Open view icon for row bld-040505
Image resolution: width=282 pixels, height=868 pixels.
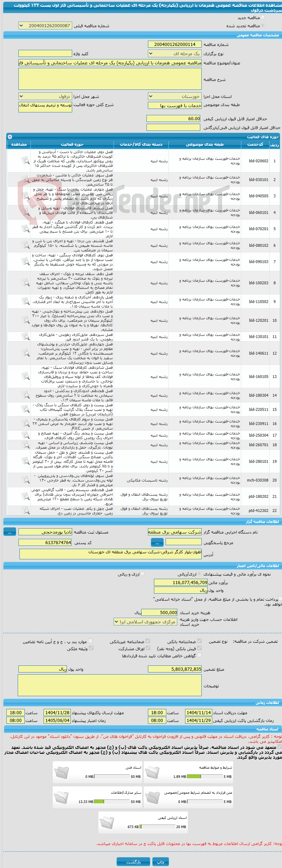pyautogui.click(x=25, y=196)
